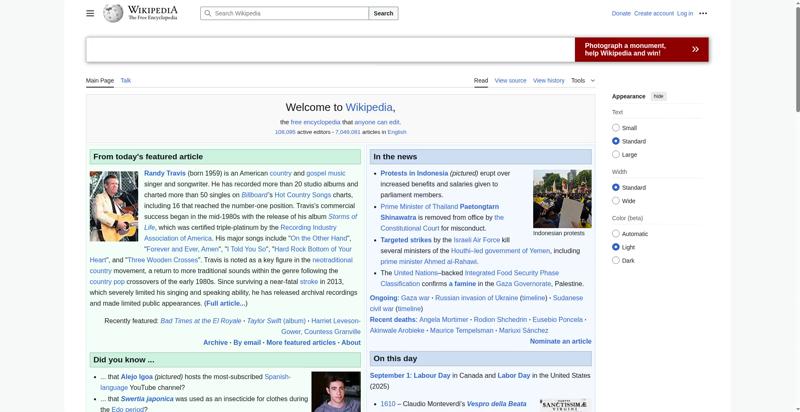
Task: Open Bad Times at the El Royale
Action: tap(201, 321)
